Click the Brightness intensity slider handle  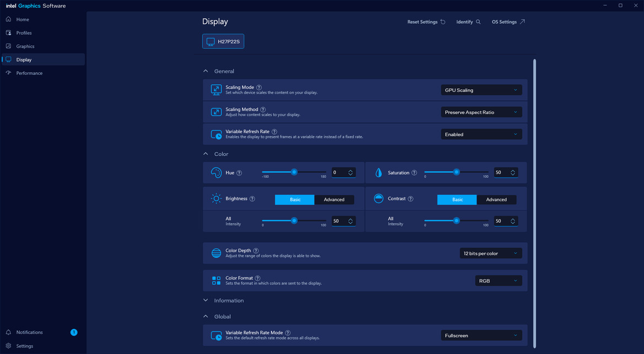294,221
